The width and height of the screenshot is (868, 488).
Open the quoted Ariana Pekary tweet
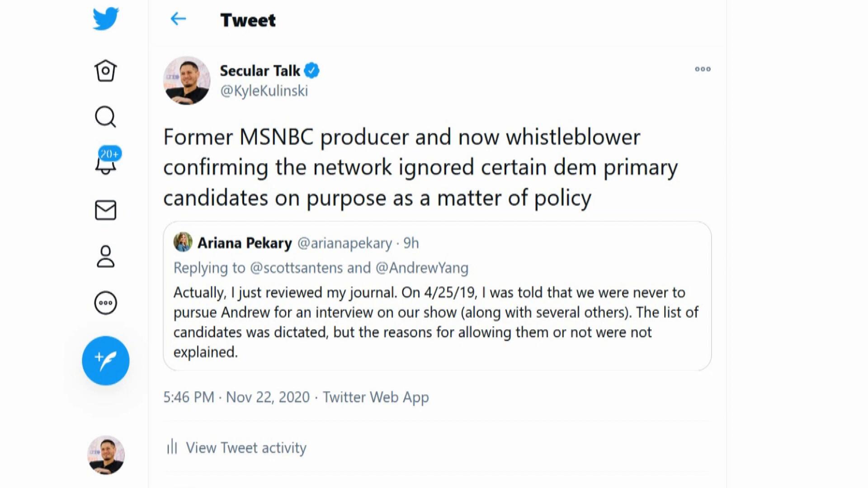tap(437, 322)
